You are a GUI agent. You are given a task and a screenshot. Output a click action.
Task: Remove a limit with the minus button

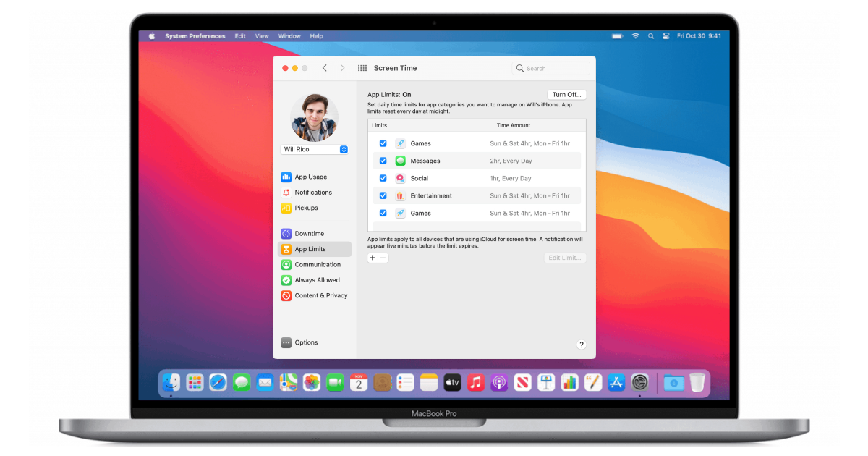(x=383, y=258)
